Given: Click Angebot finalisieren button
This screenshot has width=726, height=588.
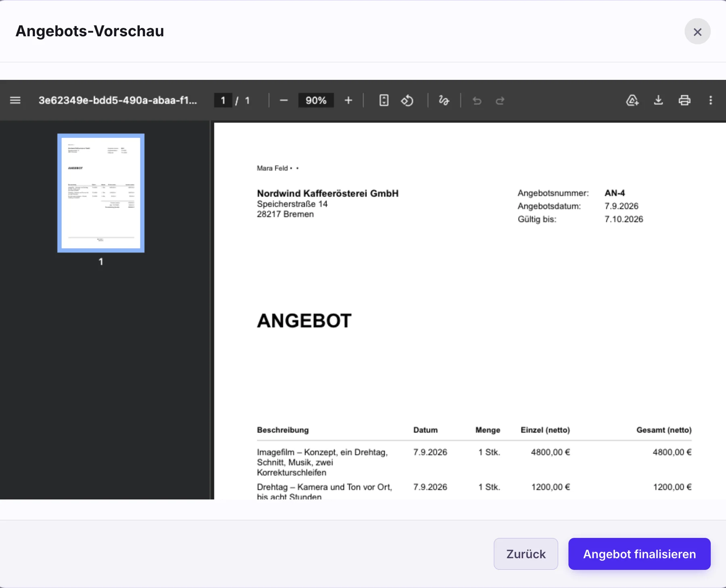Looking at the screenshot, I should [639, 554].
